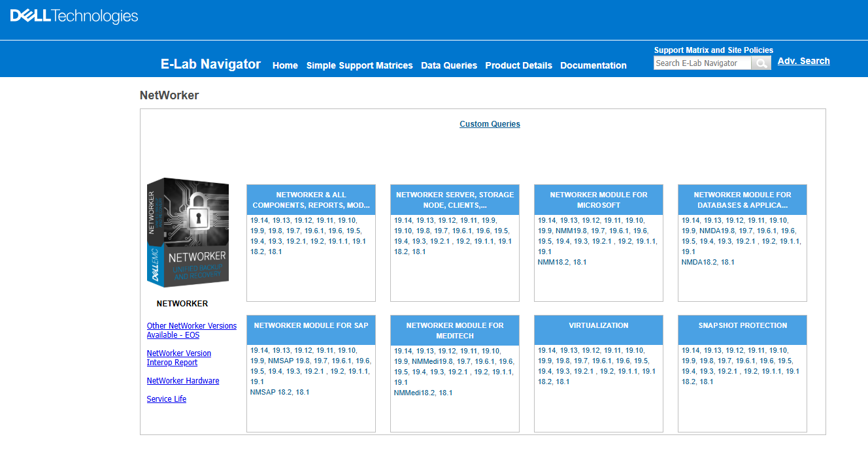Click NMMedi18.2 version in Meditech card

pos(414,393)
